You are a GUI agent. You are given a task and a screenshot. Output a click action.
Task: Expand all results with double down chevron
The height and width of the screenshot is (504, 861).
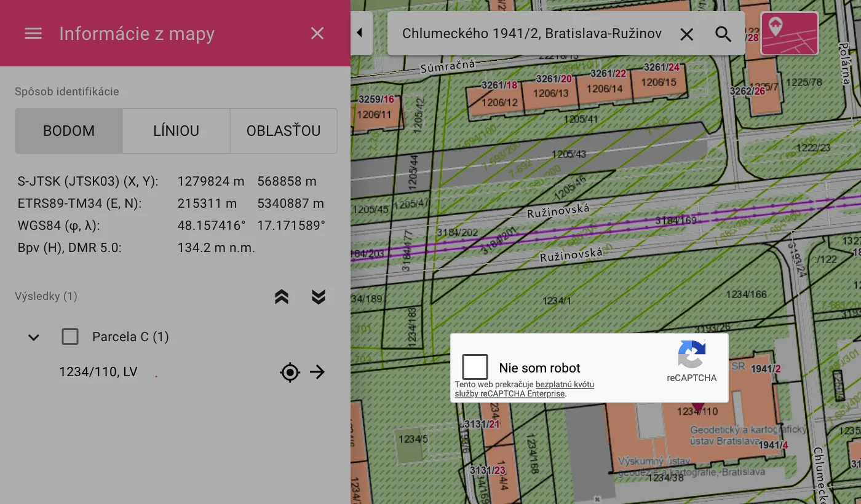[318, 297]
